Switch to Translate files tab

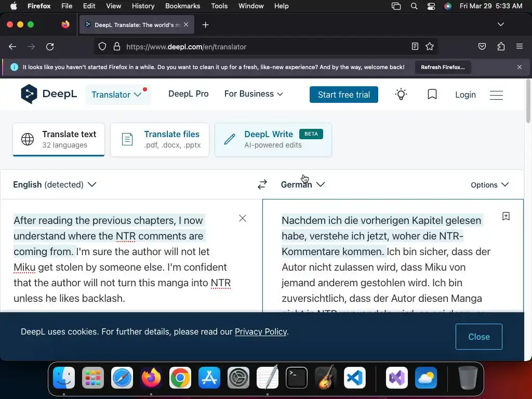click(x=160, y=139)
